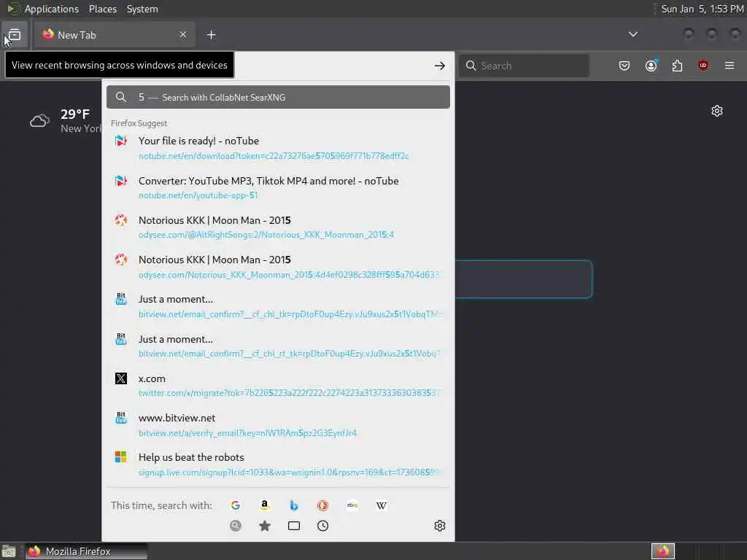Open a new tab with plus button
This screenshot has width=747, height=560.
[x=211, y=35]
